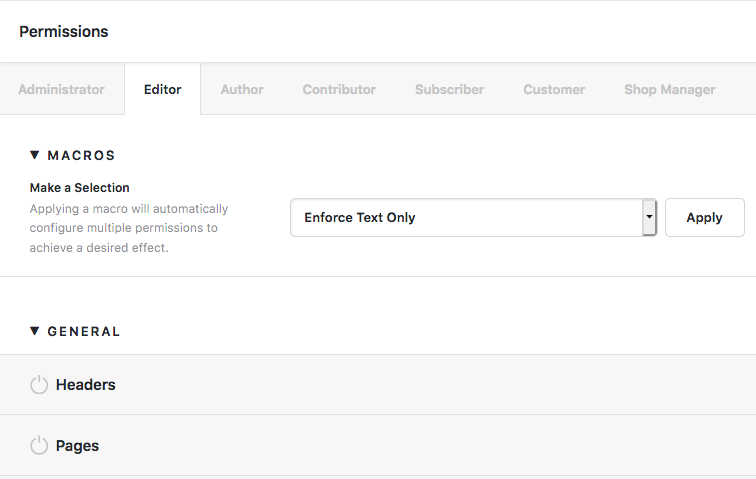
Task: Switch to the Administrator tab
Action: click(x=62, y=89)
